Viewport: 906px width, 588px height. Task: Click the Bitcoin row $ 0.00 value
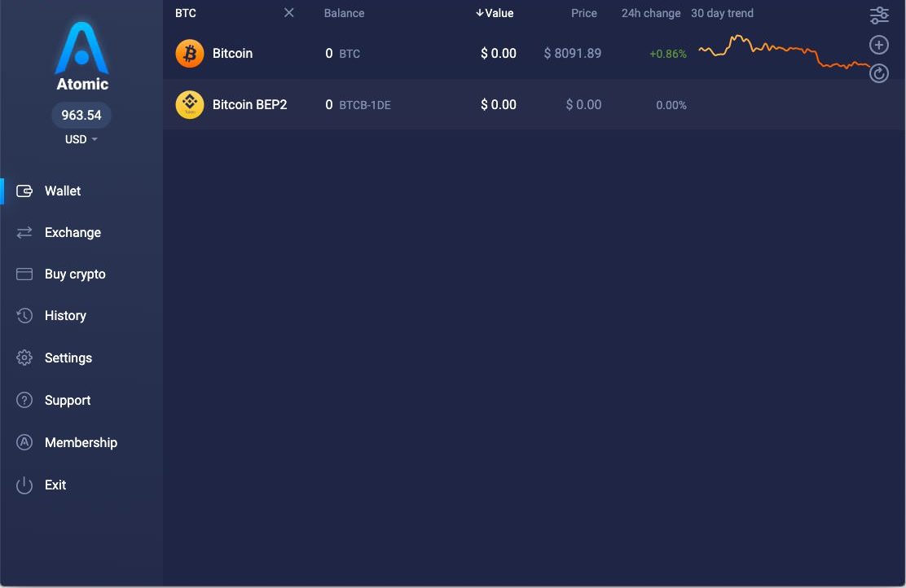tap(498, 53)
